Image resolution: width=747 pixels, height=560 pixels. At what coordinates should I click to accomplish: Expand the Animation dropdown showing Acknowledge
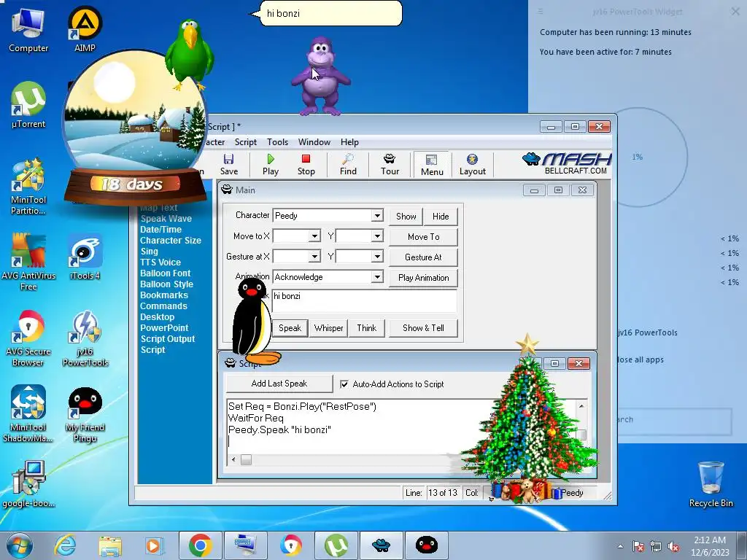pos(377,277)
